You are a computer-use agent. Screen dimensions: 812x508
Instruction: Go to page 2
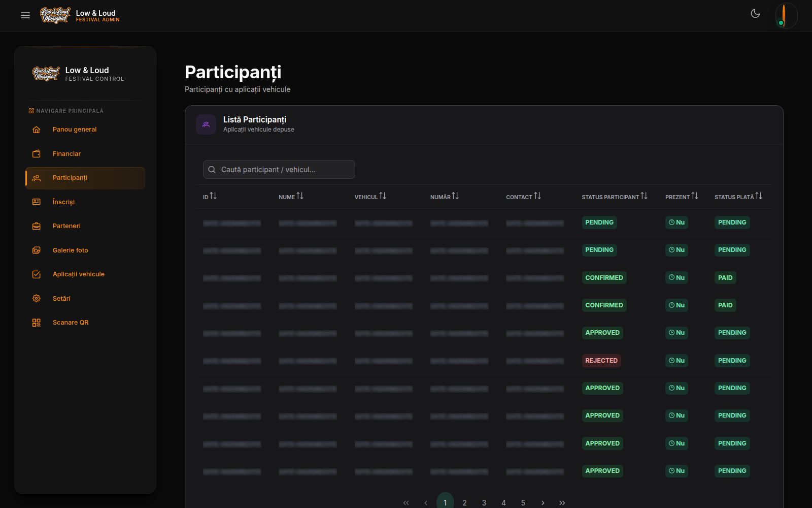[464, 502]
